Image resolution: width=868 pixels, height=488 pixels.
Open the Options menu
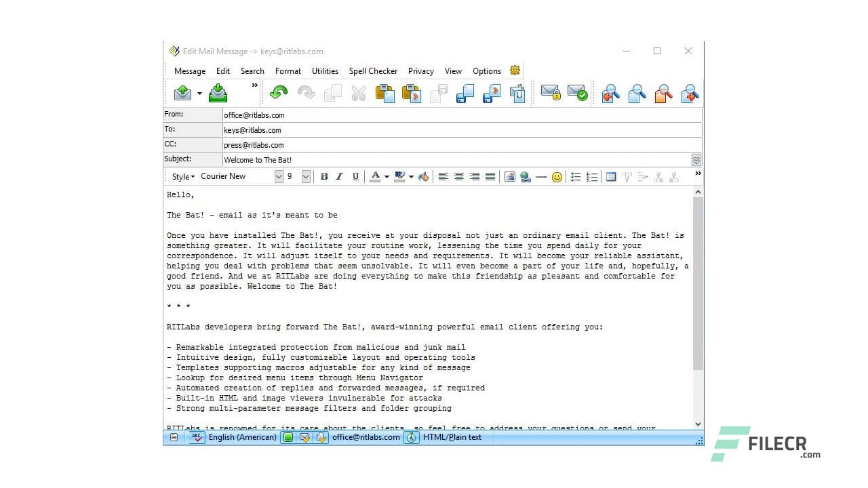[x=487, y=70]
